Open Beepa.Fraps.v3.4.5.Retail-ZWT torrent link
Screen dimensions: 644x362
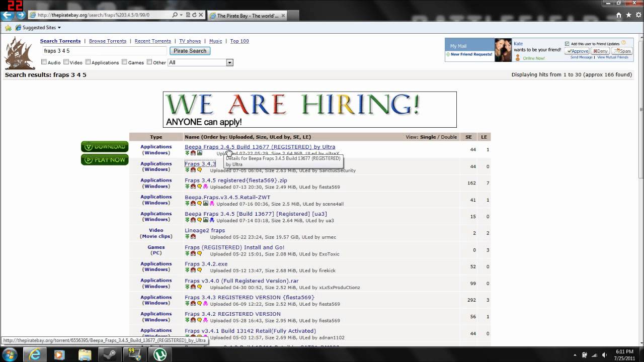click(227, 197)
